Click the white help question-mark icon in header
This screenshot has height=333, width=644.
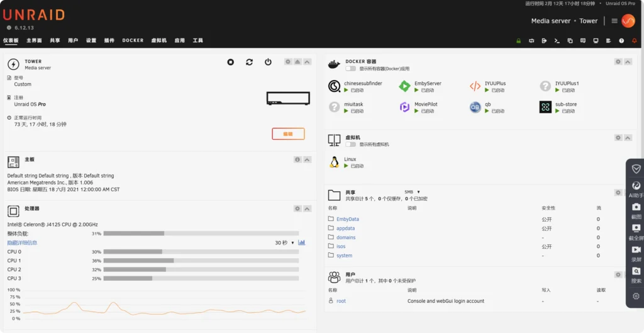pos(621,41)
